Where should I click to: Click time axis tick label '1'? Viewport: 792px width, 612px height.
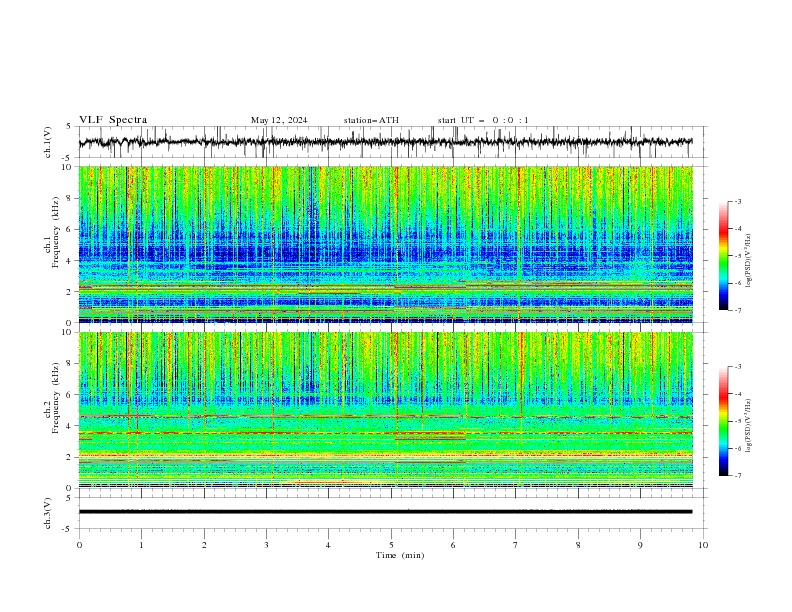coord(141,545)
